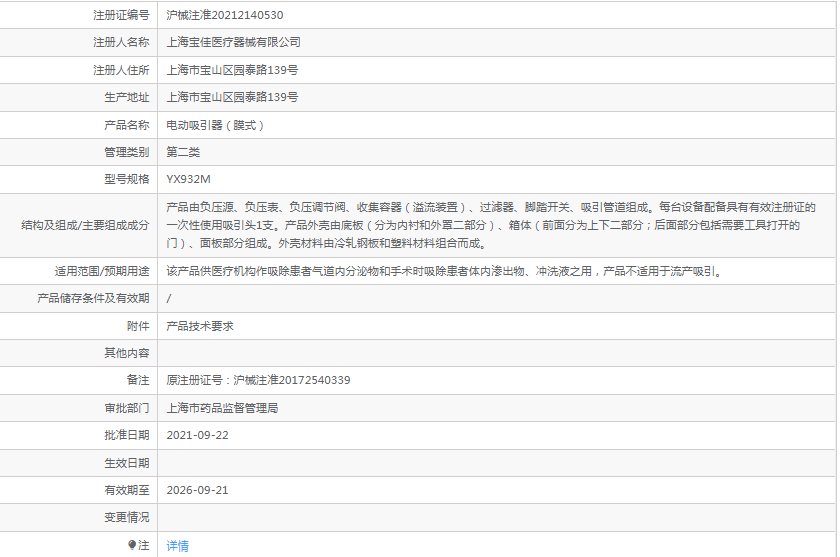This screenshot has height=557, width=840.
Task: Click the 生产地址 address value
Action: (x=232, y=97)
